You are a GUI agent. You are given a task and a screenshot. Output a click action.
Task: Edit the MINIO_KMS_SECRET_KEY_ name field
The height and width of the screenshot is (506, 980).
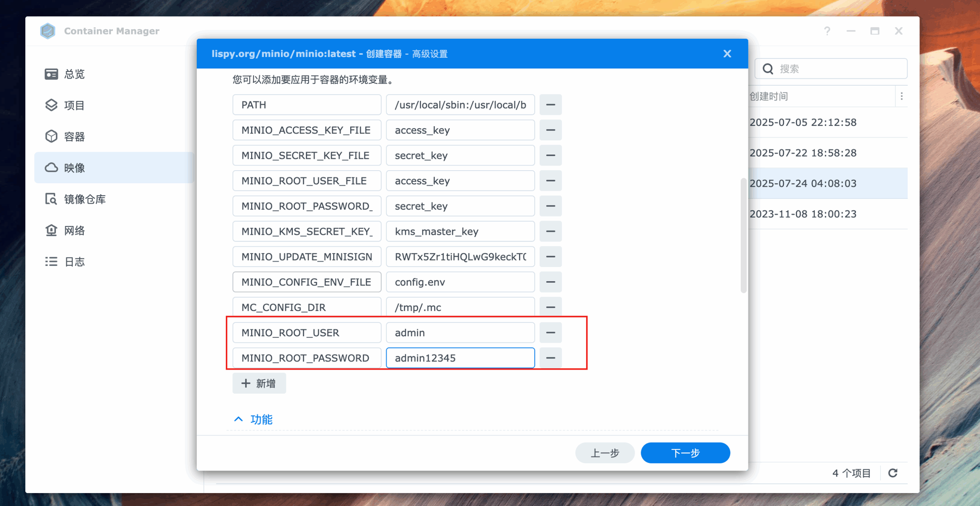pyautogui.click(x=307, y=231)
